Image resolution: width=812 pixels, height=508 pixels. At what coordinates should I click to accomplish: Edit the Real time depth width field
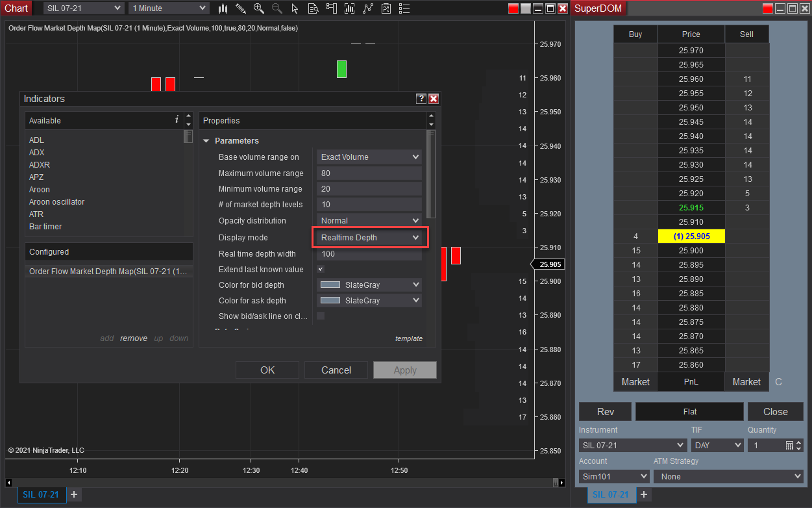tap(369, 254)
